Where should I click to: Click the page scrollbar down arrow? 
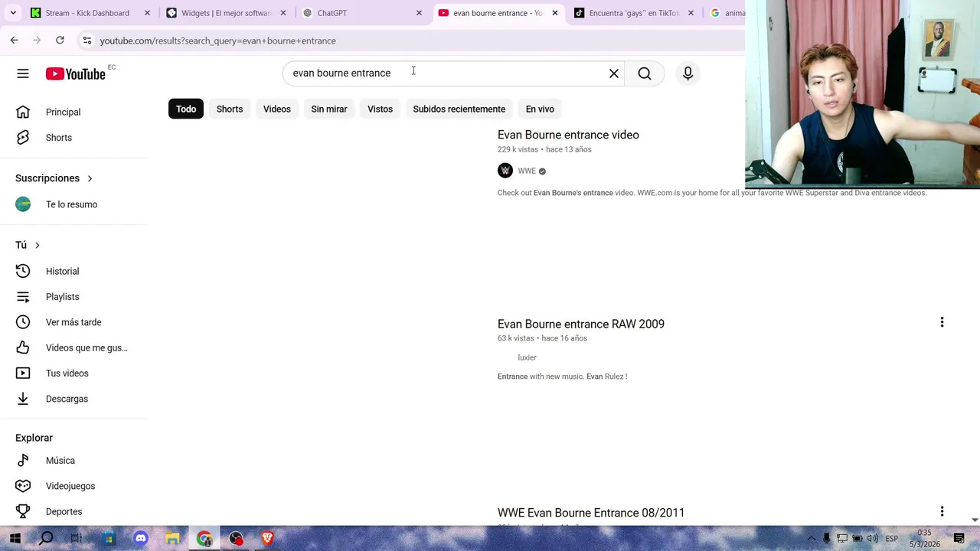pyautogui.click(x=975, y=520)
